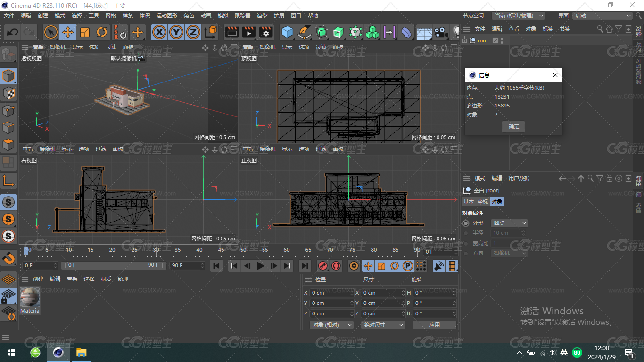Image resolution: width=644 pixels, height=362 pixels.
Task: Open the 节点空间 dropdown
Action: point(518,16)
